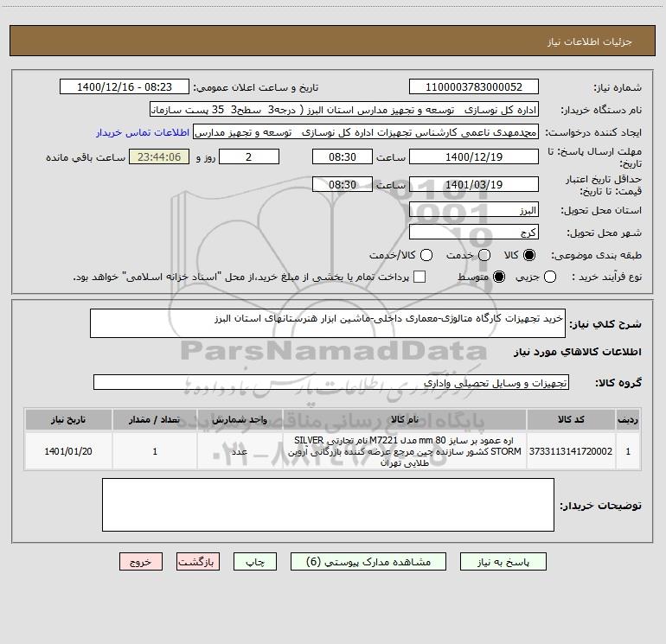Screen dimensions: 666x644
Task: Click the شماره نیاز field 1100003783000052
Action: click(474, 86)
